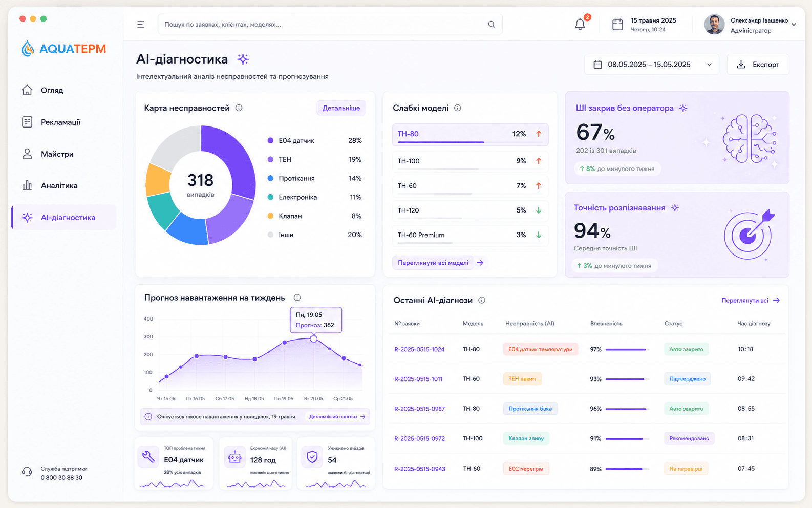Click the wrench icon on ТОП проблема card
The image size is (812, 508).
click(x=148, y=456)
